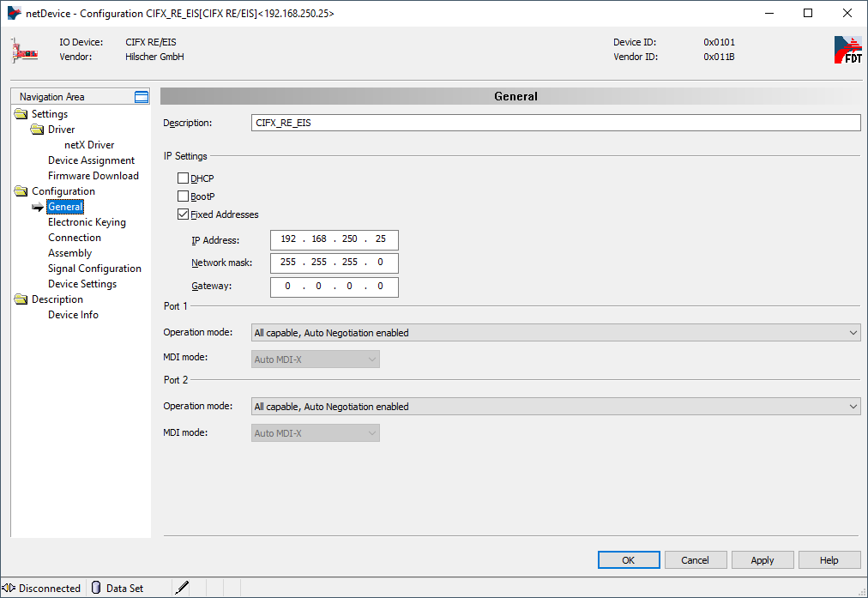Click the Navigation Area panel toggle icon
This screenshot has height=598, width=868.
point(142,97)
